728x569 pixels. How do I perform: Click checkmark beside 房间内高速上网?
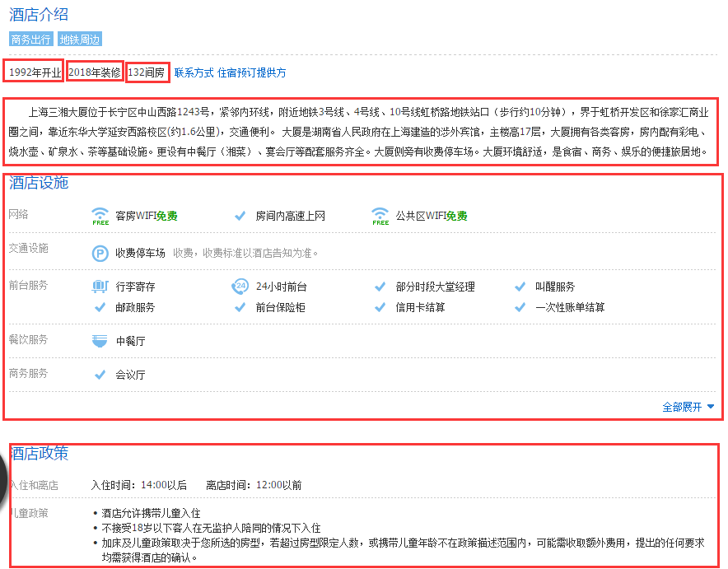pos(240,216)
